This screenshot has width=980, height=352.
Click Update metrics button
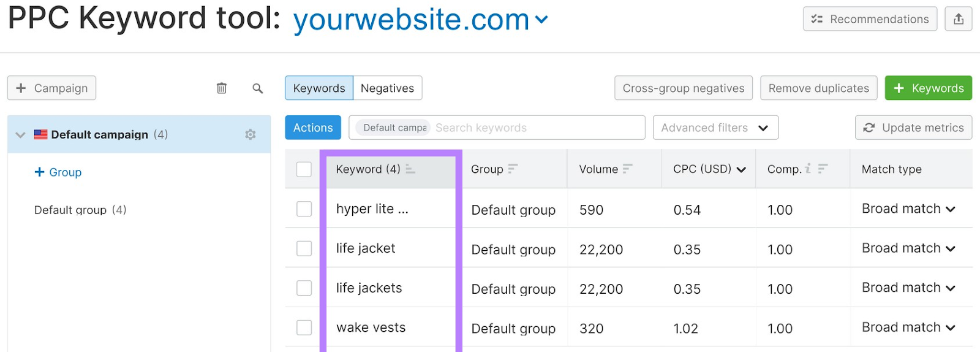coord(913,128)
